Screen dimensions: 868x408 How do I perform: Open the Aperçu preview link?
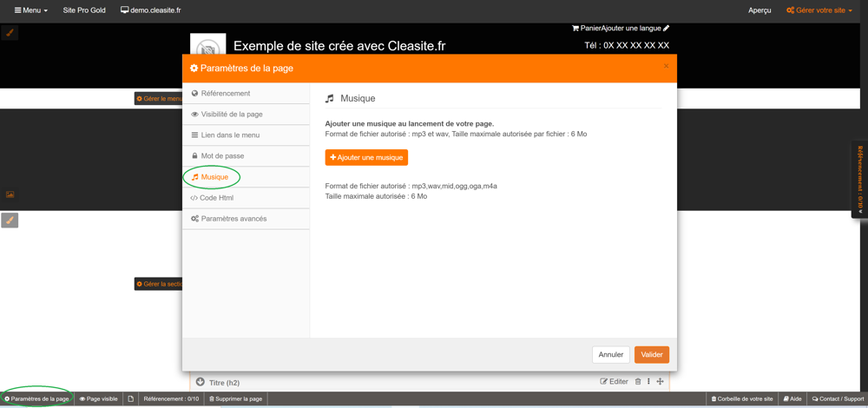(759, 10)
